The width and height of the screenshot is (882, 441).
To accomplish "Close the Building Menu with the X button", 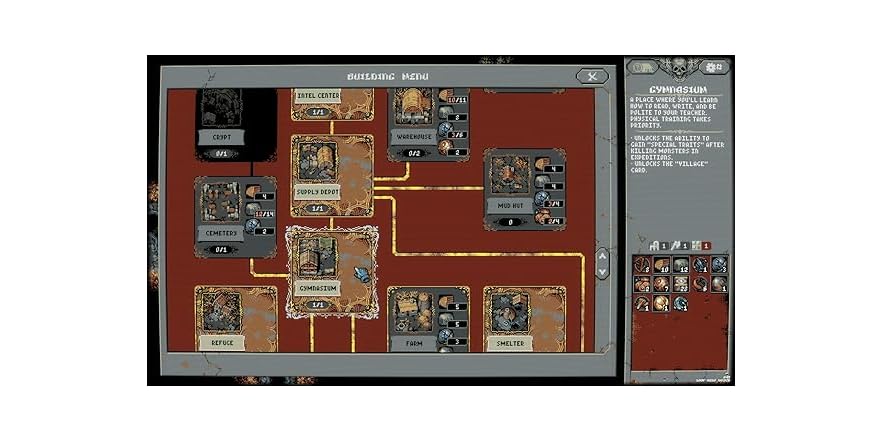I will tap(592, 76).
